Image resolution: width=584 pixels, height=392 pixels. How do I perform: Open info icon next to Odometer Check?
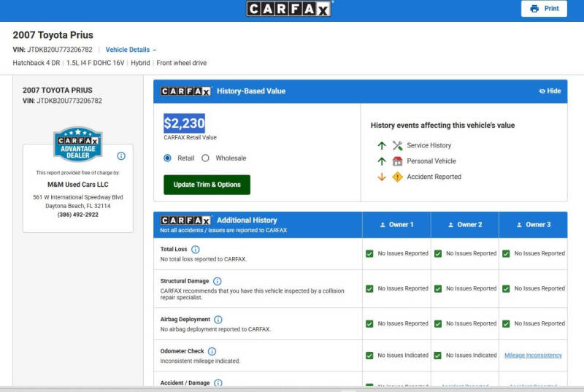[x=212, y=351]
